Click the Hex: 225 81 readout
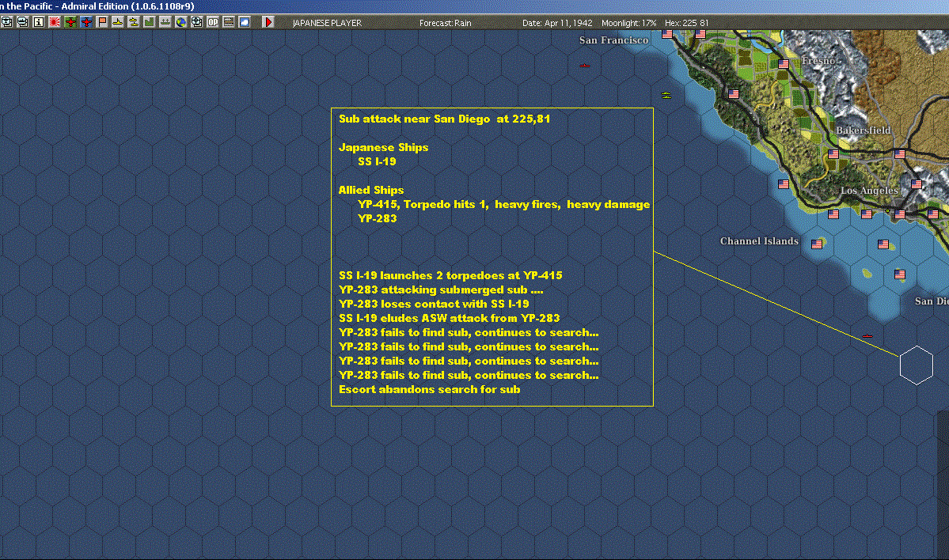The height and width of the screenshot is (560, 949). [686, 23]
